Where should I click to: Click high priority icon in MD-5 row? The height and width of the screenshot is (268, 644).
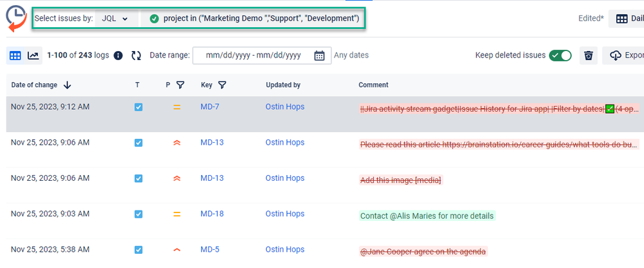tap(177, 250)
